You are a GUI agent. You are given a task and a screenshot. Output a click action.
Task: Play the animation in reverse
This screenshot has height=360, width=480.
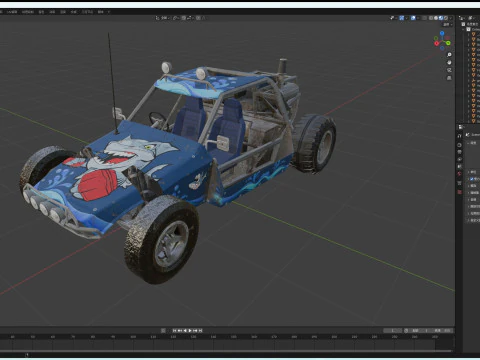185,330
